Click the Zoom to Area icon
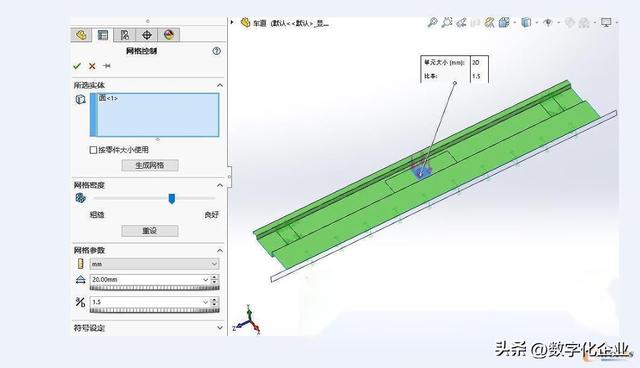 (x=447, y=22)
